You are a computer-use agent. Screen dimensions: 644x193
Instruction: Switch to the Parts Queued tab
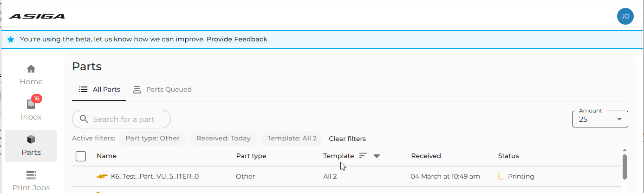pos(162,89)
